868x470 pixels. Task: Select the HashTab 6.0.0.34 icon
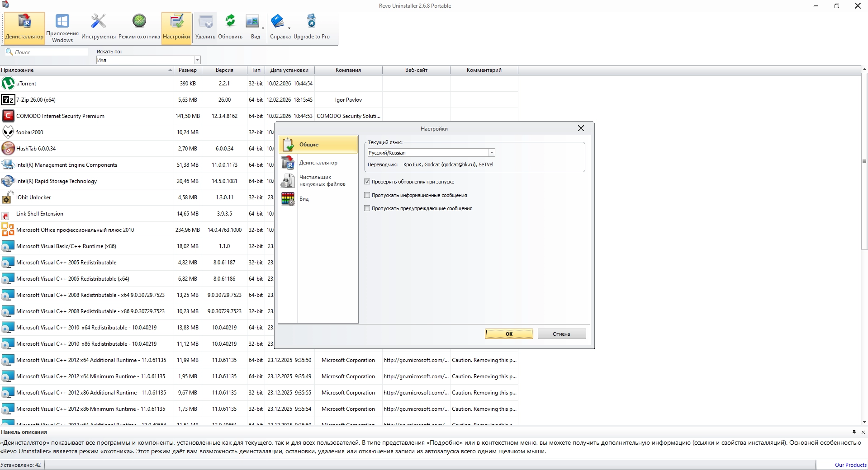[8, 149]
